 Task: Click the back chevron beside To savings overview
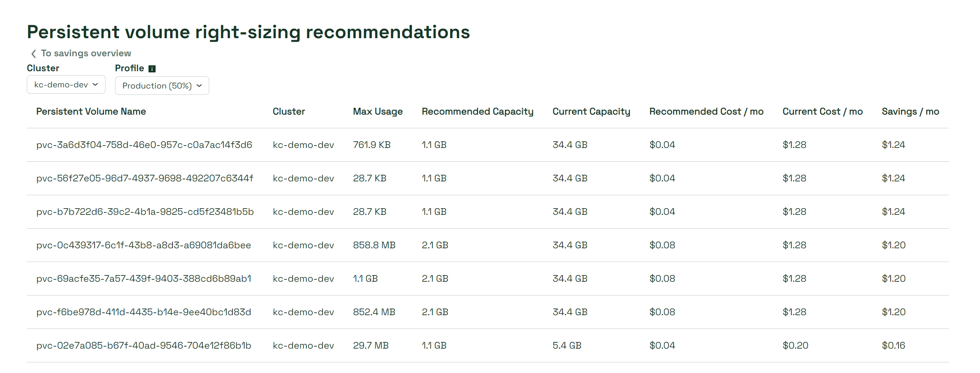click(x=33, y=54)
